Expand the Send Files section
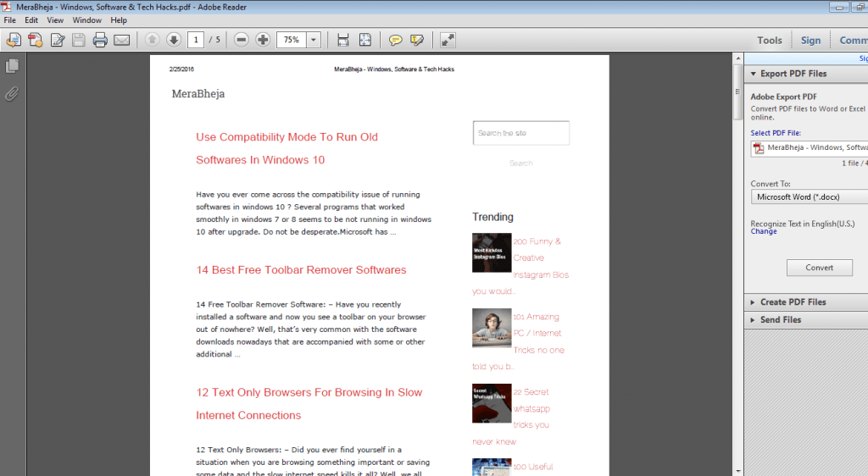This screenshot has height=476, width=868. (780, 320)
